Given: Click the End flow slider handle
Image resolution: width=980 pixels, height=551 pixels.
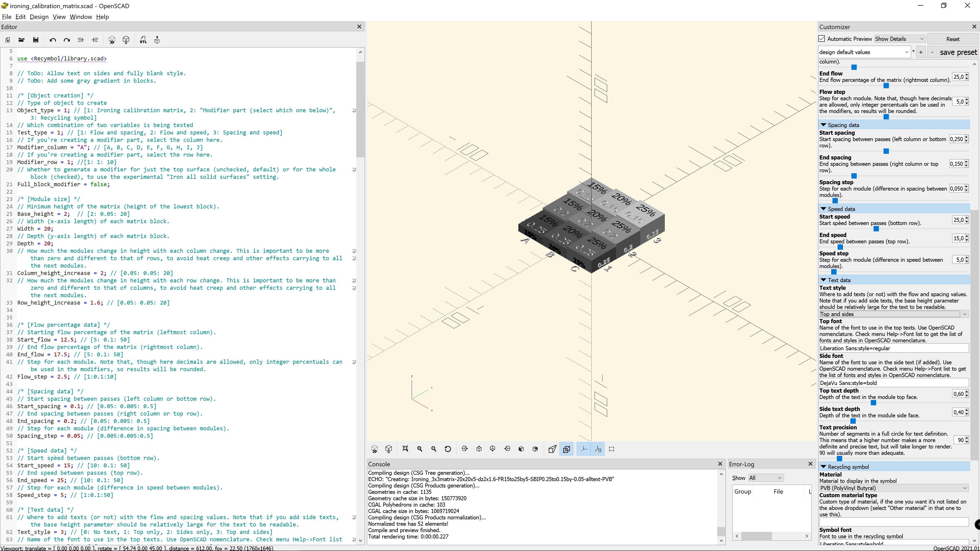Looking at the screenshot, I should tap(886, 85).
